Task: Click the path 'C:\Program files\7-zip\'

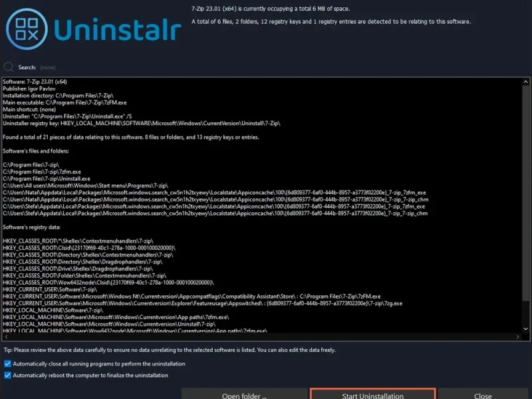Action: [x=31, y=165]
